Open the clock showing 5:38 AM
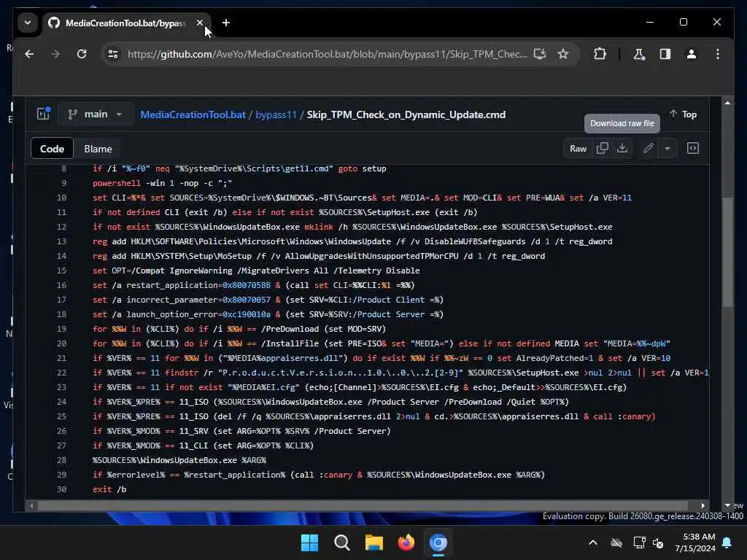This screenshot has height=560, width=747. [x=695, y=542]
